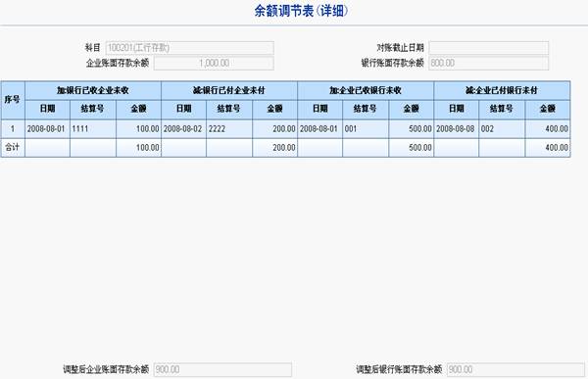Select the 400.00 total in the 合计 row
This screenshot has width=588, height=379.
(548, 147)
